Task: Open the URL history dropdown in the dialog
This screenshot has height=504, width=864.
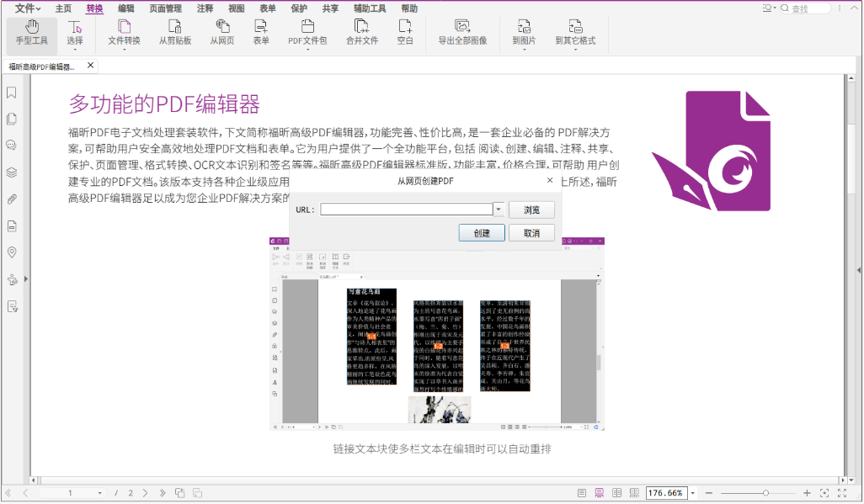Action: [499, 210]
